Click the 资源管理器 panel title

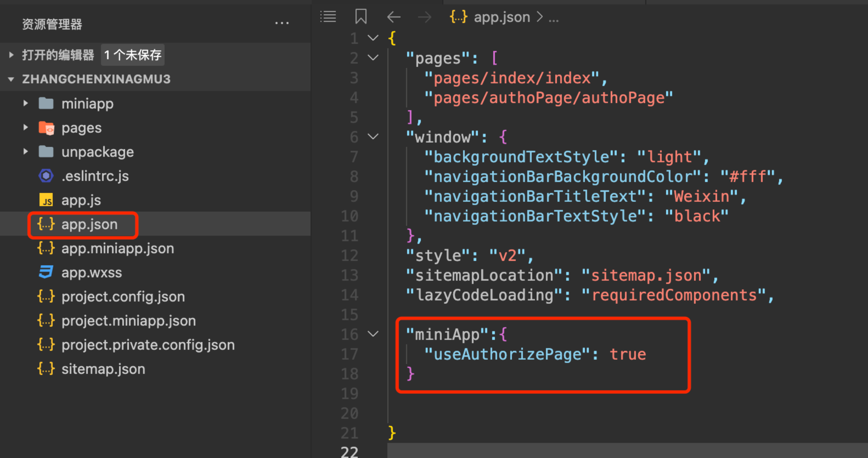coord(52,24)
